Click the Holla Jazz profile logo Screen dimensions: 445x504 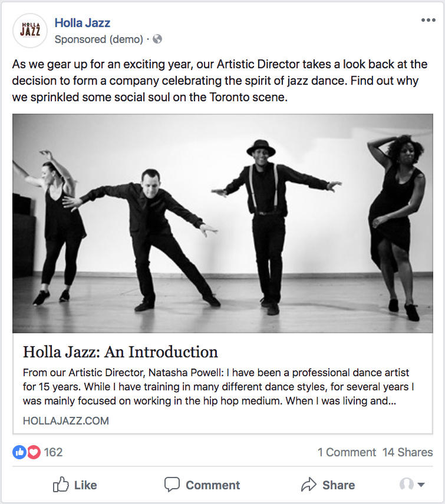pyautogui.click(x=30, y=31)
